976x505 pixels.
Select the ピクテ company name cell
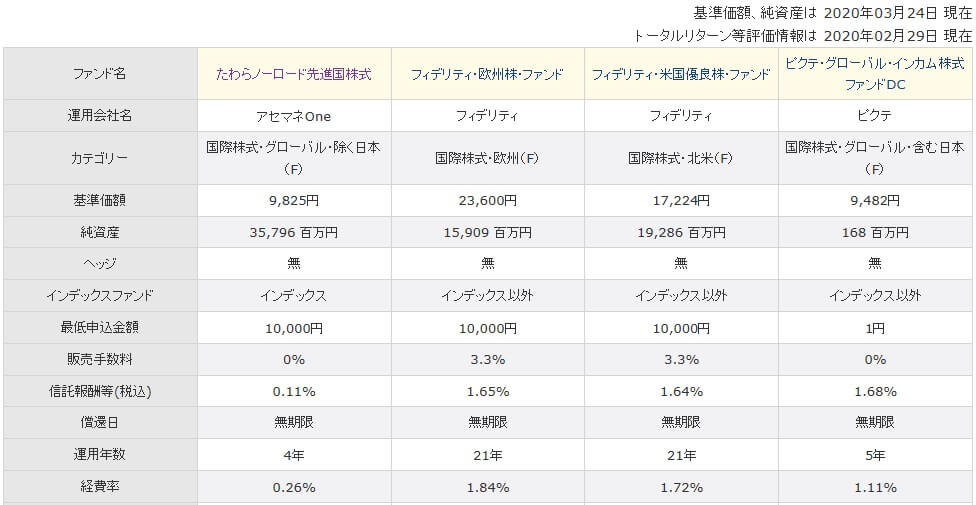coord(875,115)
